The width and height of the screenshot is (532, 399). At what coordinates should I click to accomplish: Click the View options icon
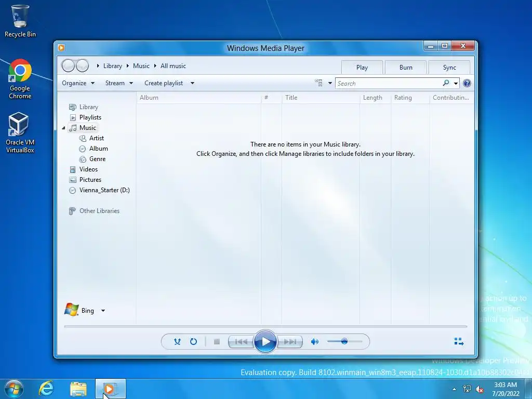(x=318, y=83)
